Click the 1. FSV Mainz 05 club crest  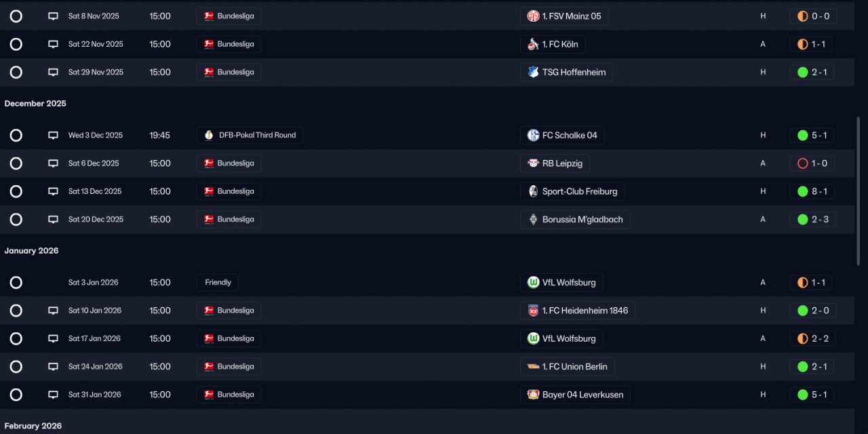pos(534,16)
